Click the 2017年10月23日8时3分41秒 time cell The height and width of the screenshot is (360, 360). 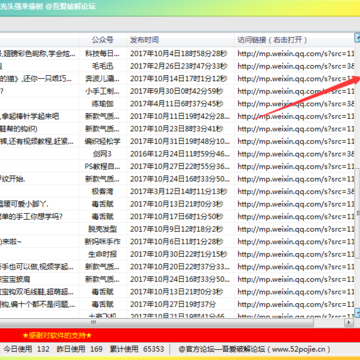pos(180,129)
